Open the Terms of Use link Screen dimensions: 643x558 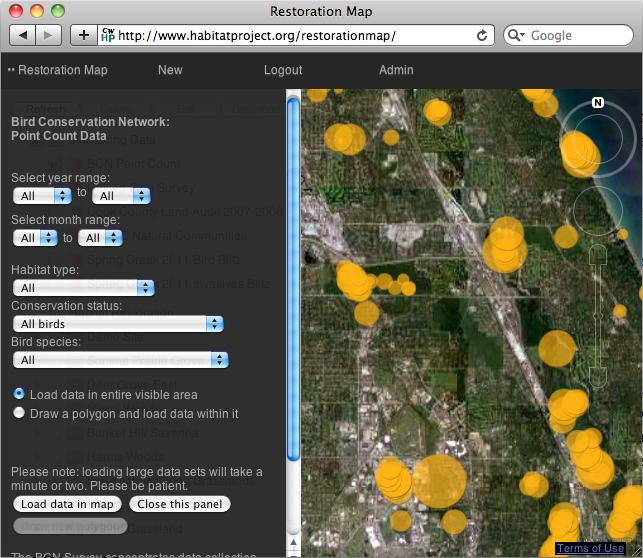coord(591,548)
